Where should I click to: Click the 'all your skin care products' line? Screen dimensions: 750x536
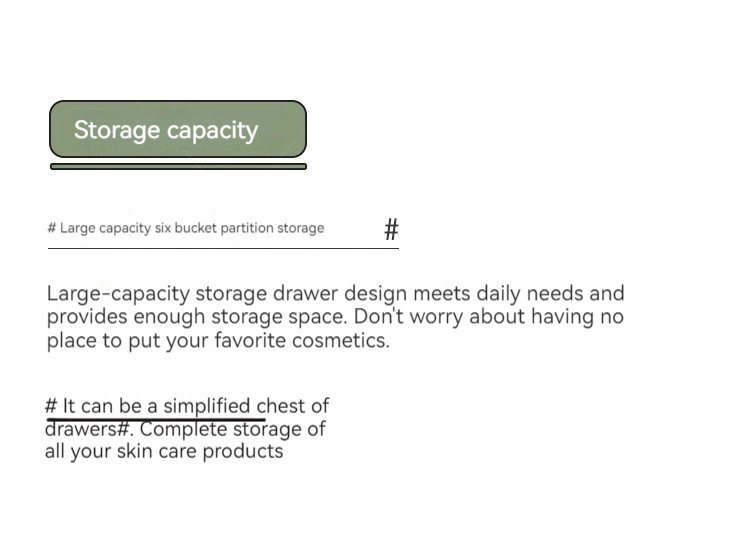(x=164, y=451)
